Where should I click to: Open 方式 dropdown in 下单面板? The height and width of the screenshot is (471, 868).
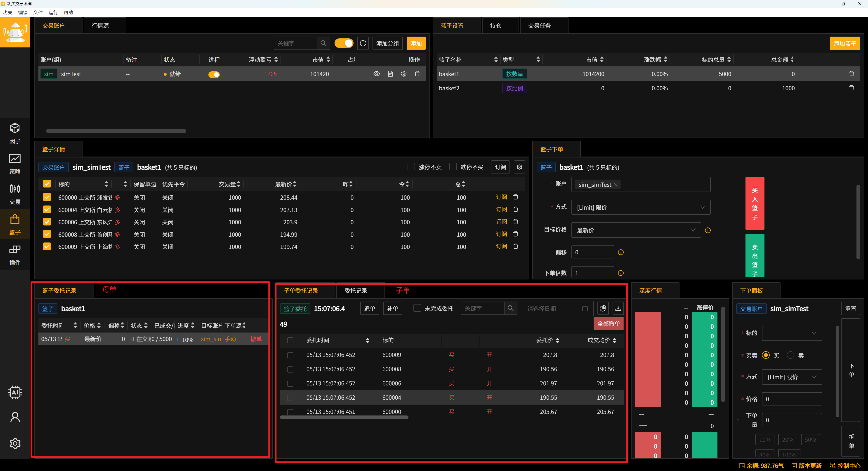pos(792,377)
